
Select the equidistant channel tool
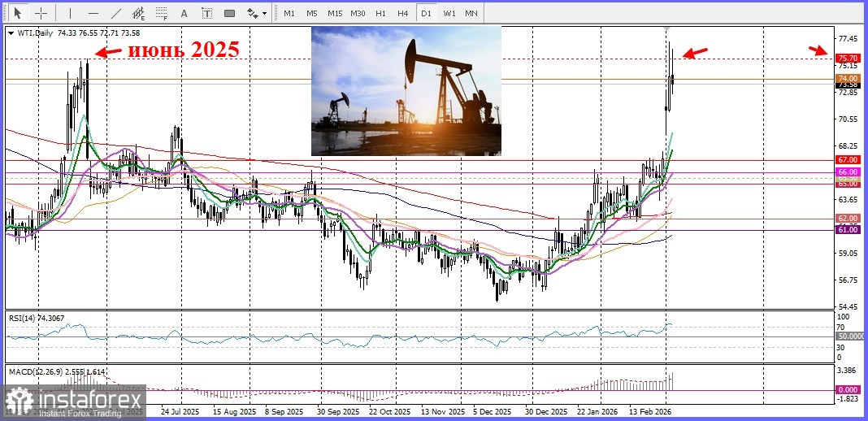[138, 13]
